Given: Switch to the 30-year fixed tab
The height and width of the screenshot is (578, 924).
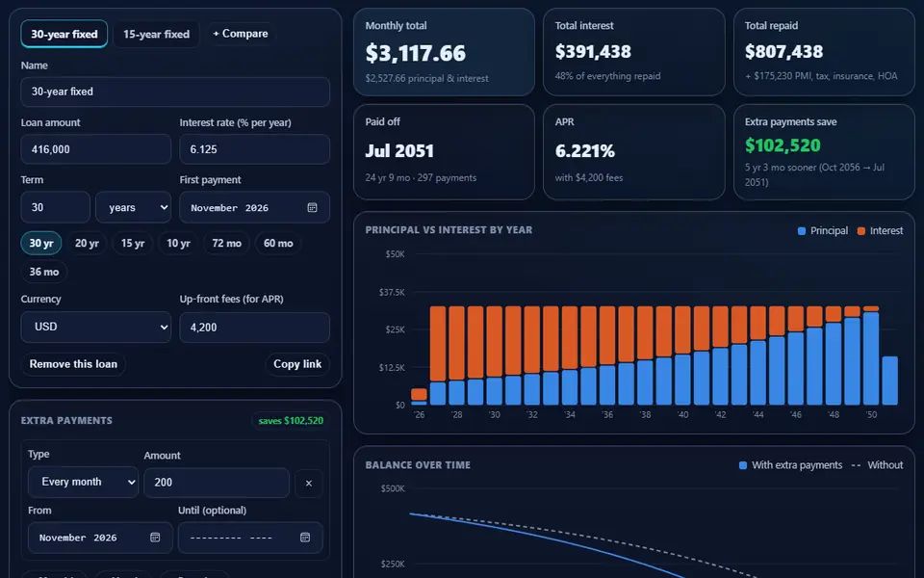Looking at the screenshot, I should [x=64, y=35].
